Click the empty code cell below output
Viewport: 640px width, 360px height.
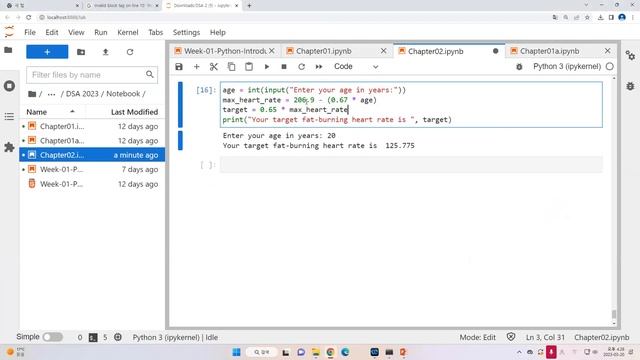click(411, 165)
